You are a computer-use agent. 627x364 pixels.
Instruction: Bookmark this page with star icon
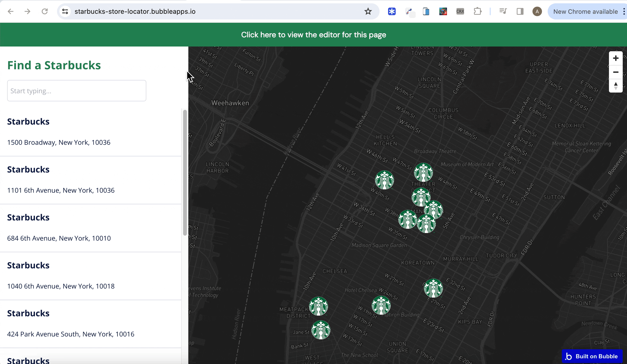point(368,11)
